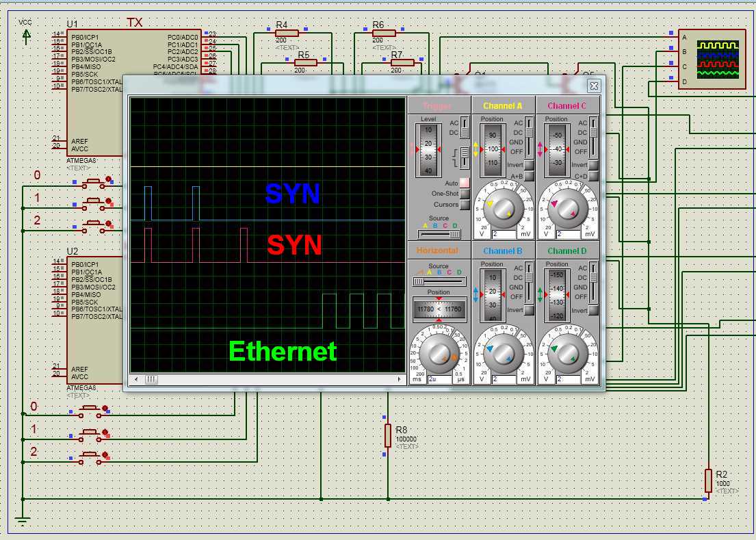The image size is (756, 540).
Task: Click the Horizontal Source selector slider
Action: point(439,281)
